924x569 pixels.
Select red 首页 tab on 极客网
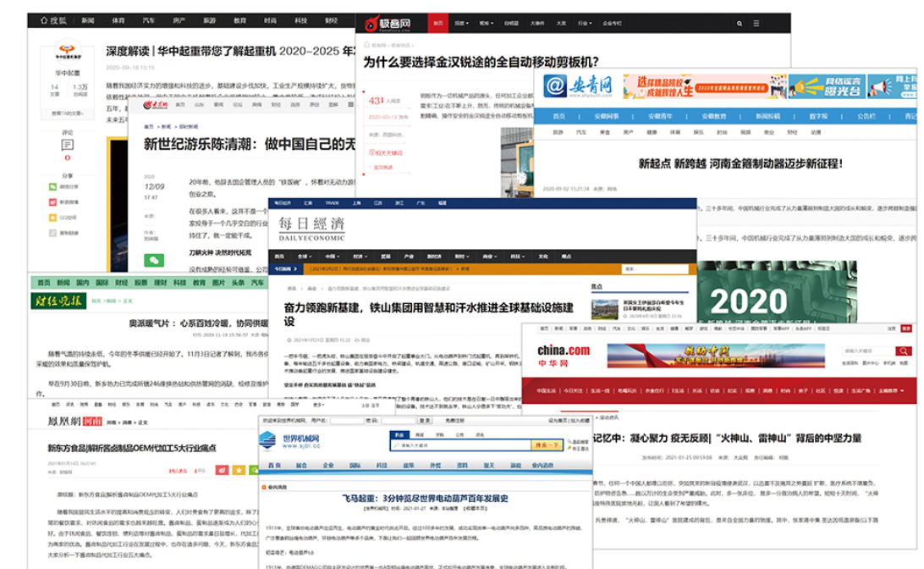tap(437, 24)
